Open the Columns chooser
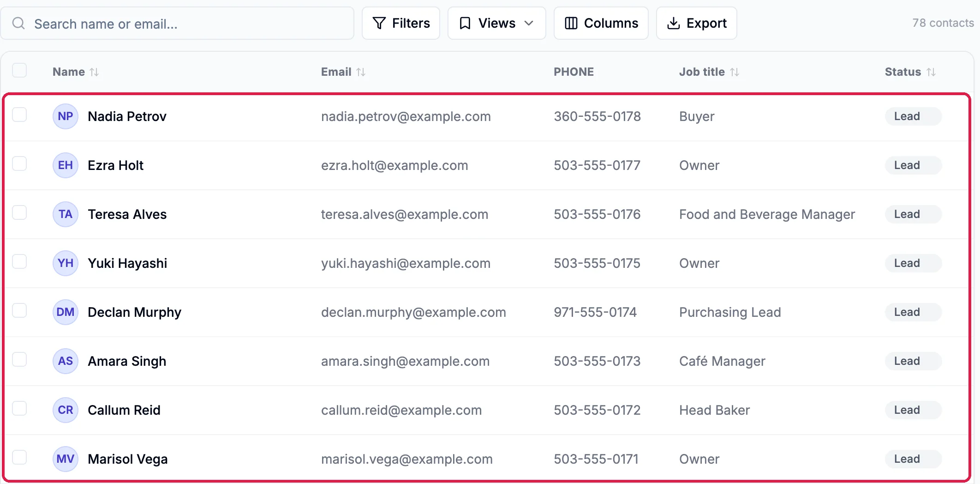This screenshot has width=980, height=484. (x=601, y=23)
